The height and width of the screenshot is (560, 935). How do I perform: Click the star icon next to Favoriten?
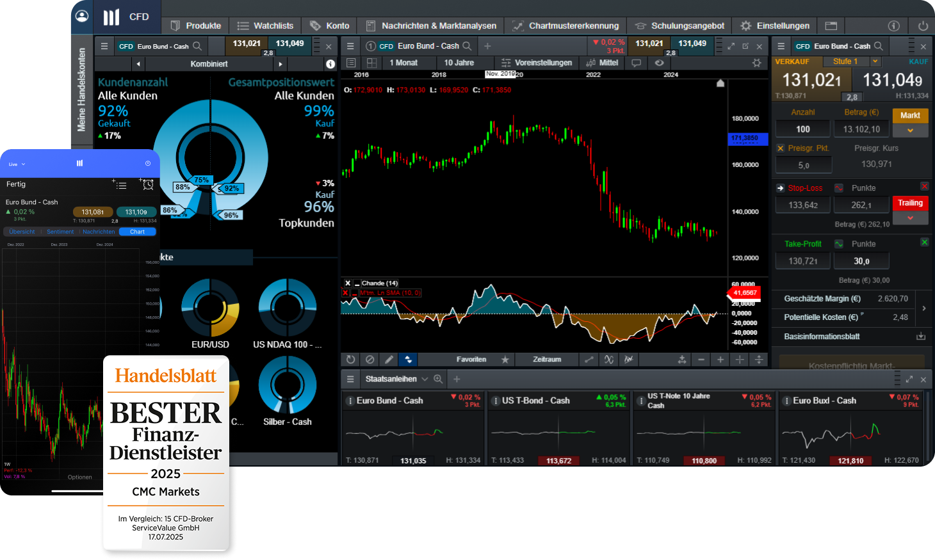[x=505, y=360]
